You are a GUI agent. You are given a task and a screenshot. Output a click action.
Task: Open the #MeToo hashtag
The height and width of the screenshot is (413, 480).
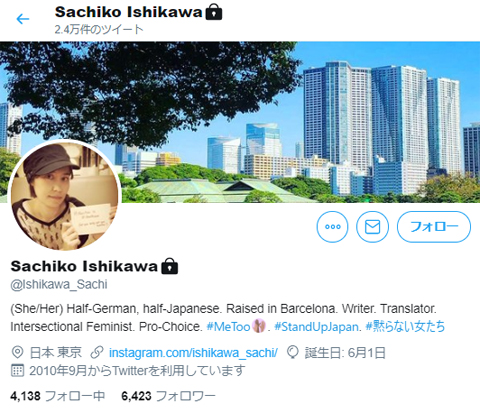[228, 326]
